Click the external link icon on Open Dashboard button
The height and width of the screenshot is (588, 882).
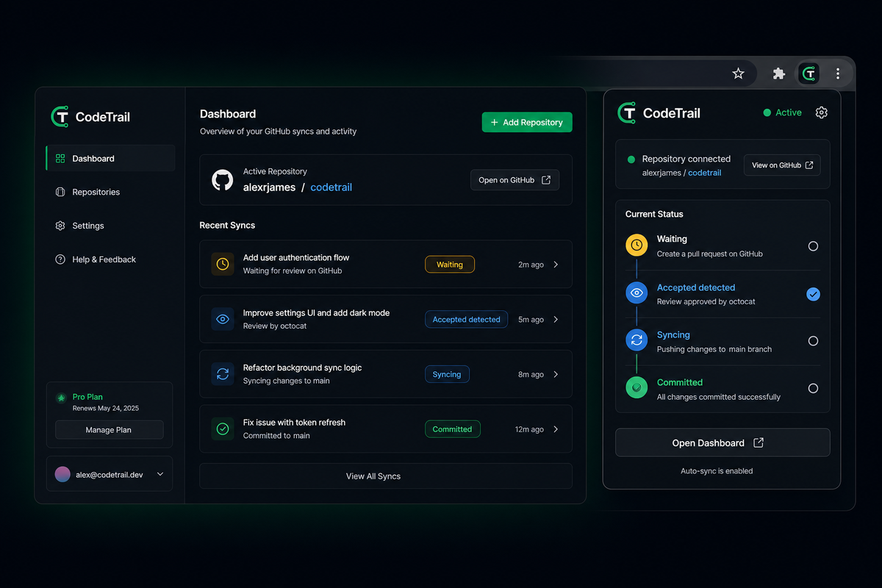tap(759, 443)
